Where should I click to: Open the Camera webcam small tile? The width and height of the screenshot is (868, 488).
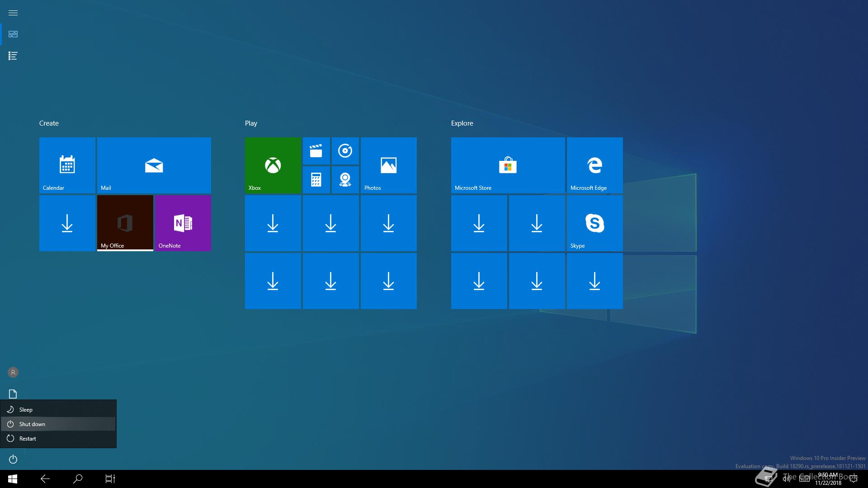[x=345, y=180]
